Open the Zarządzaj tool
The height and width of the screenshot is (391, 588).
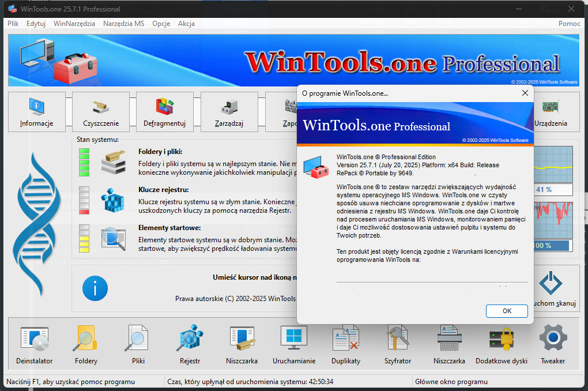(229, 112)
